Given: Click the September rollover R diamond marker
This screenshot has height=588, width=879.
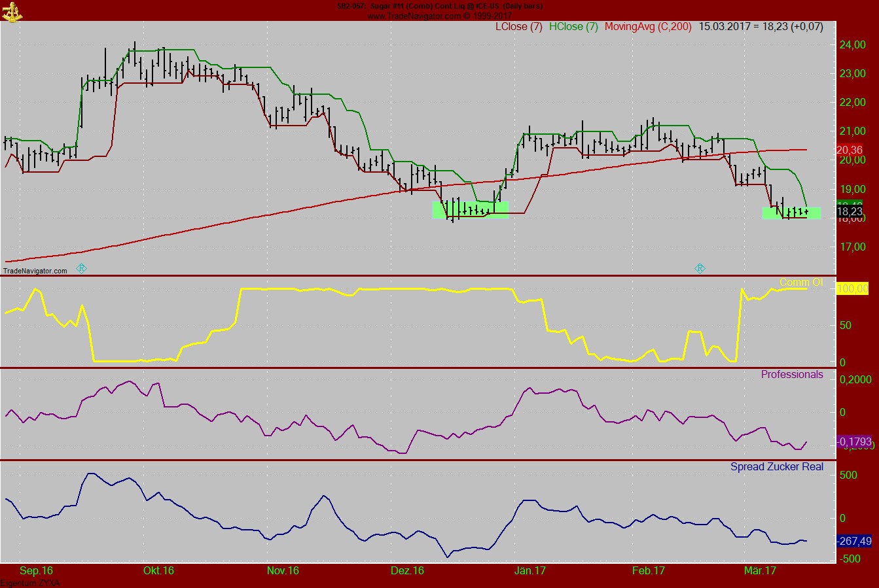Looking at the screenshot, I should 82,268.
